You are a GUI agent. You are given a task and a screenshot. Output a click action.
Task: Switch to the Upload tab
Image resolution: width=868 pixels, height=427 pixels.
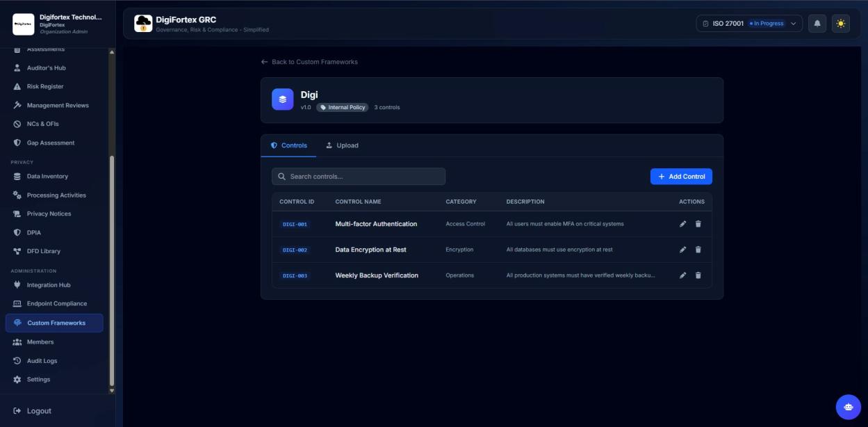[342, 145]
